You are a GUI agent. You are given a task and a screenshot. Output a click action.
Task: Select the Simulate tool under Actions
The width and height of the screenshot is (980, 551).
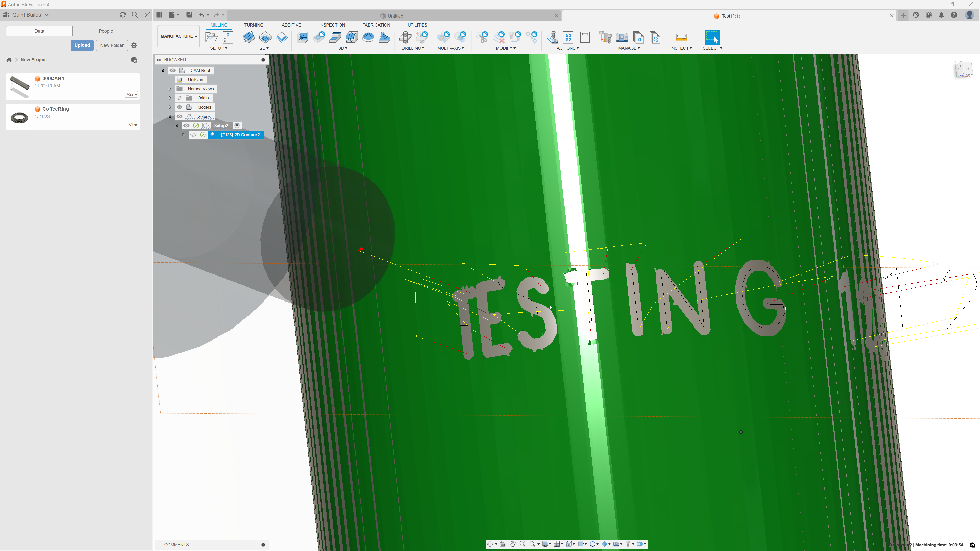tap(552, 37)
